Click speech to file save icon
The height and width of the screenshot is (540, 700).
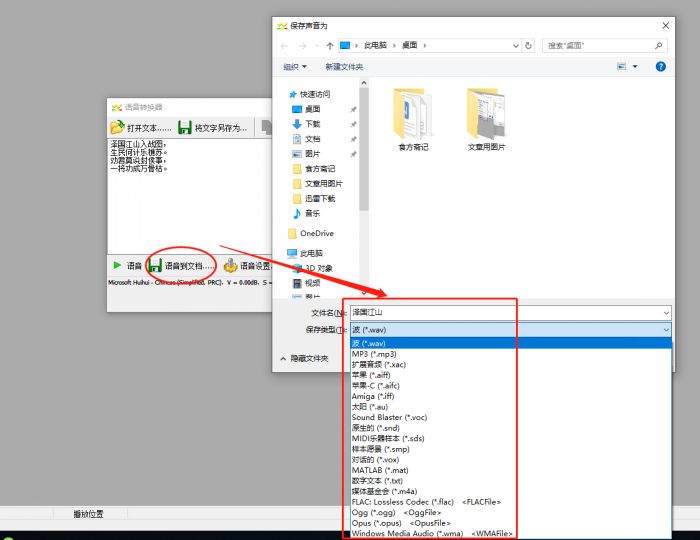tap(155, 266)
